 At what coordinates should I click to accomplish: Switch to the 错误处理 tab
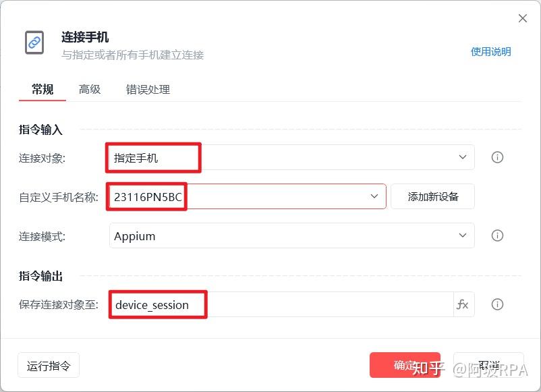pos(147,88)
